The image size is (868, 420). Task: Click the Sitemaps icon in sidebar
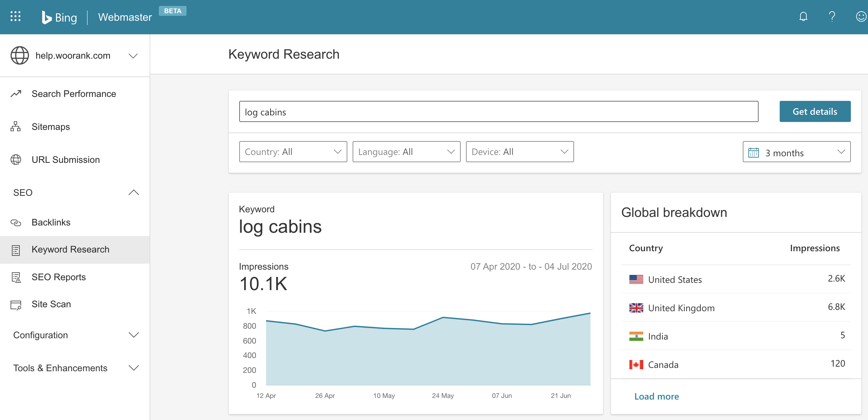(x=15, y=127)
